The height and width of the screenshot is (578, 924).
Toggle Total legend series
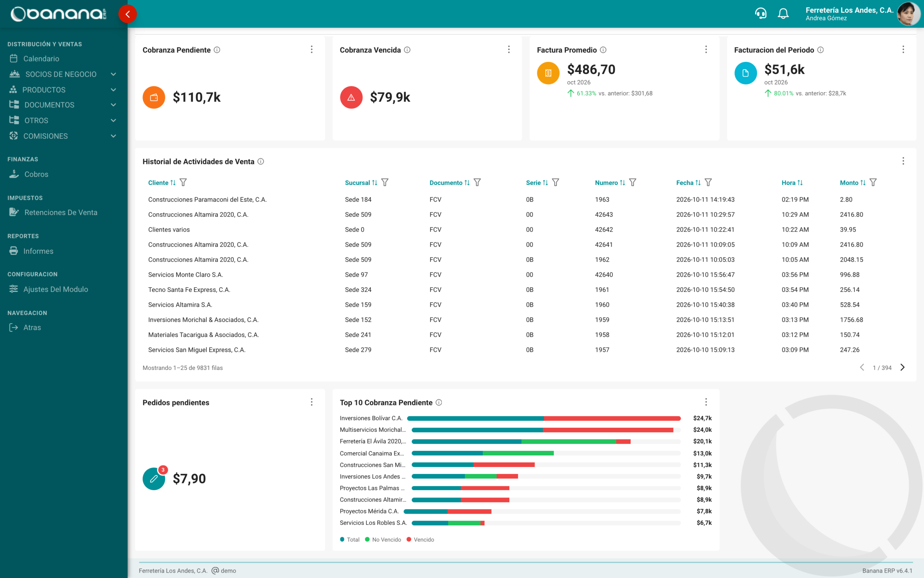tap(350, 539)
